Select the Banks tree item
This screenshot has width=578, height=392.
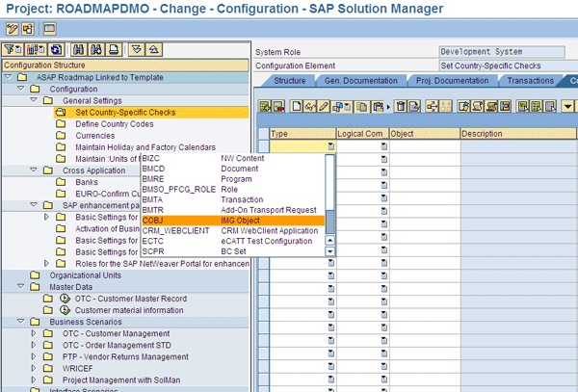[x=87, y=182]
